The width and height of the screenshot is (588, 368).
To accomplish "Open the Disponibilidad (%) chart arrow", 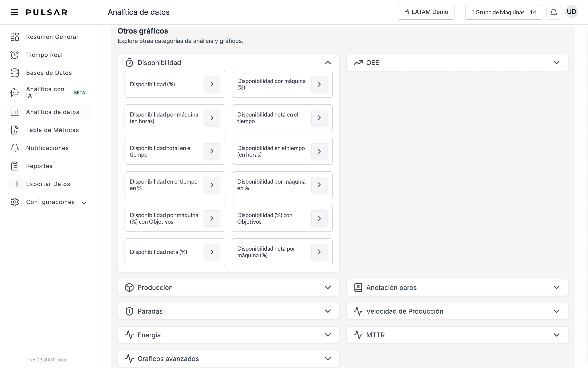I will [x=212, y=84].
